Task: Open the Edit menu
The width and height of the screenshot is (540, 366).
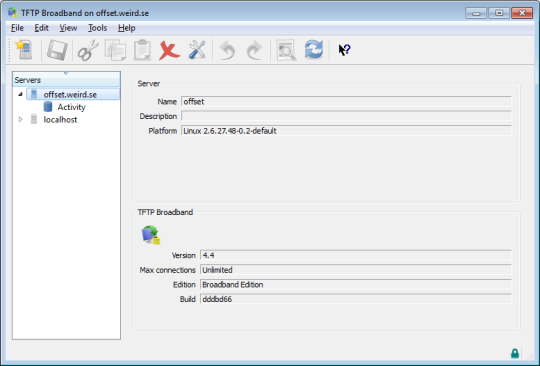Action: [41, 28]
